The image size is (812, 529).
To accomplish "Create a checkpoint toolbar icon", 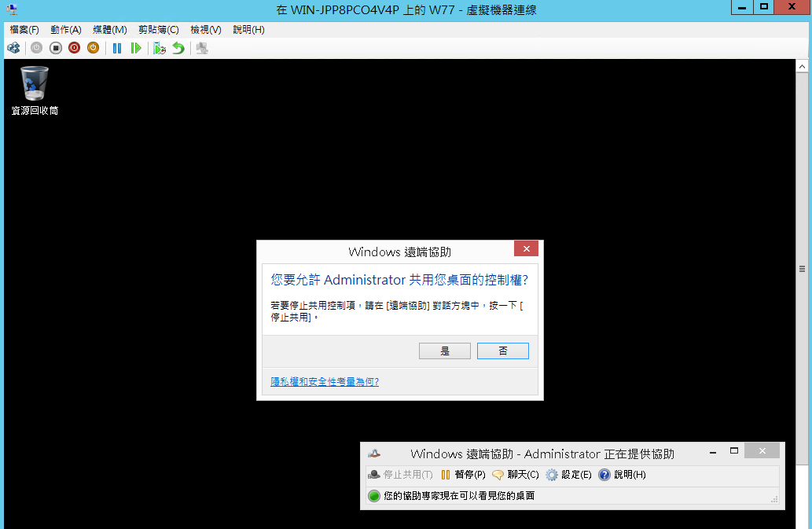I will pos(159,48).
